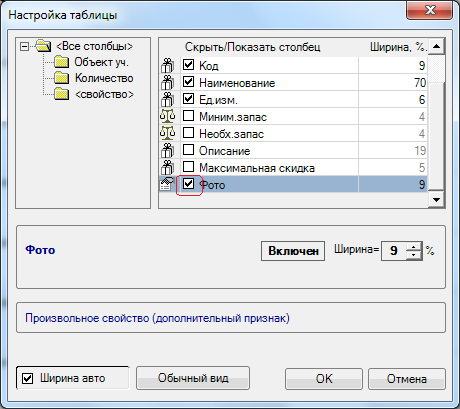The height and width of the screenshot is (409, 460).
Task: Uncheck the Фото column checkbox
Action: click(x=189, y=184)
